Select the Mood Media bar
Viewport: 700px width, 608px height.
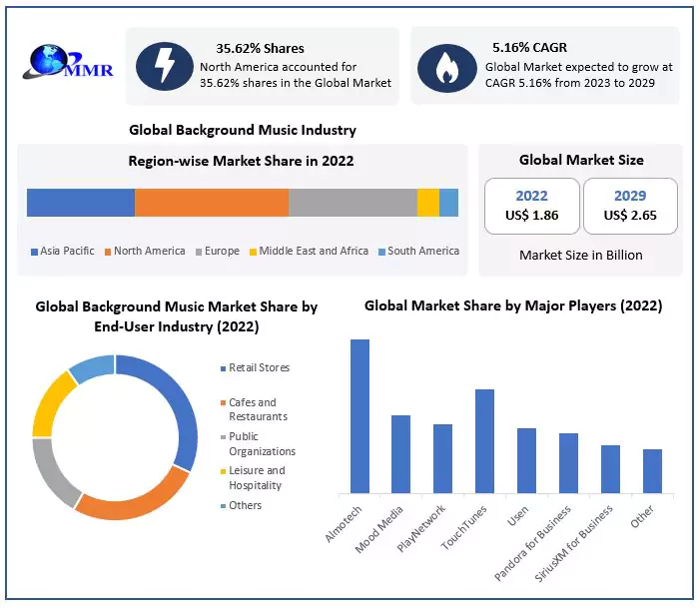(400, 454)
